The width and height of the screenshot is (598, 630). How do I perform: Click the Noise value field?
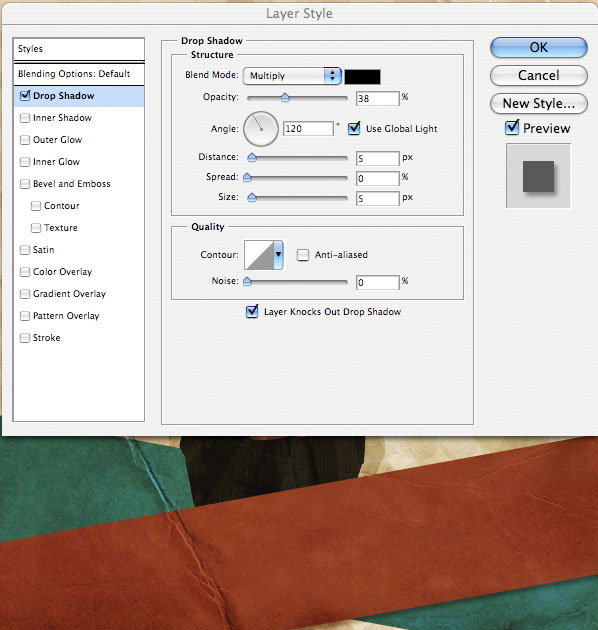377,282
